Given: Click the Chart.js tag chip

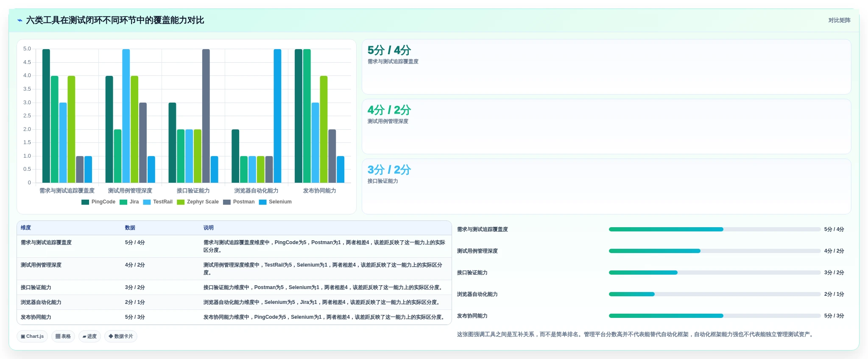Looking at the screenshot, I should pyautogui.click(x=32, y=337).
